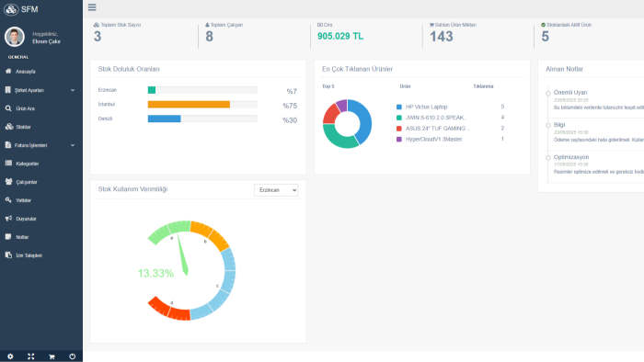Image resolution: width=644 pixels, height=362 pixels.
Task: Click the Şirket Ayarları building icon
Action: tap(8, 90)
